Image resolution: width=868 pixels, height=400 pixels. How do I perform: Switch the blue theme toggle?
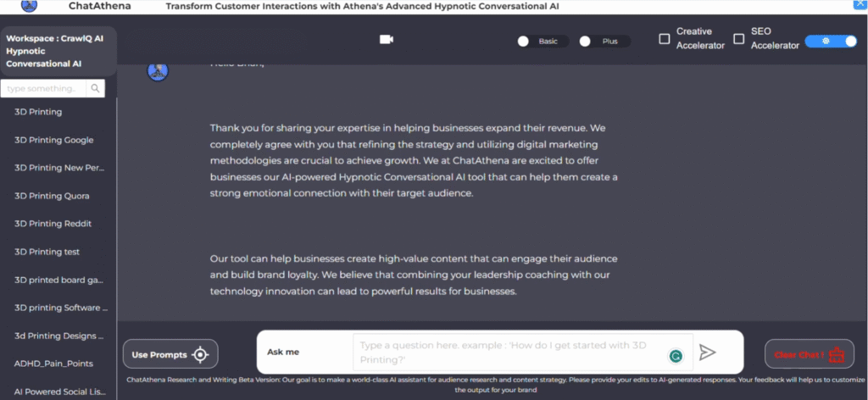click(831, 42)
